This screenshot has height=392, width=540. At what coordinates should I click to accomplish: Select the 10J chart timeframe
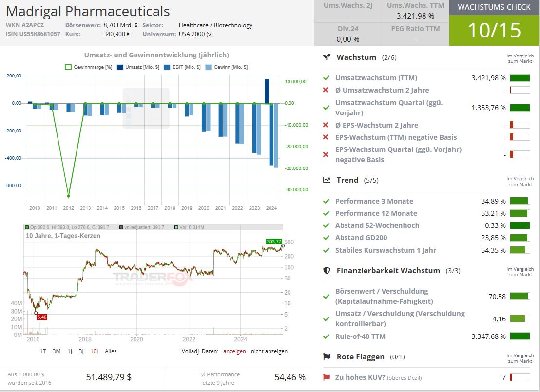95,351
